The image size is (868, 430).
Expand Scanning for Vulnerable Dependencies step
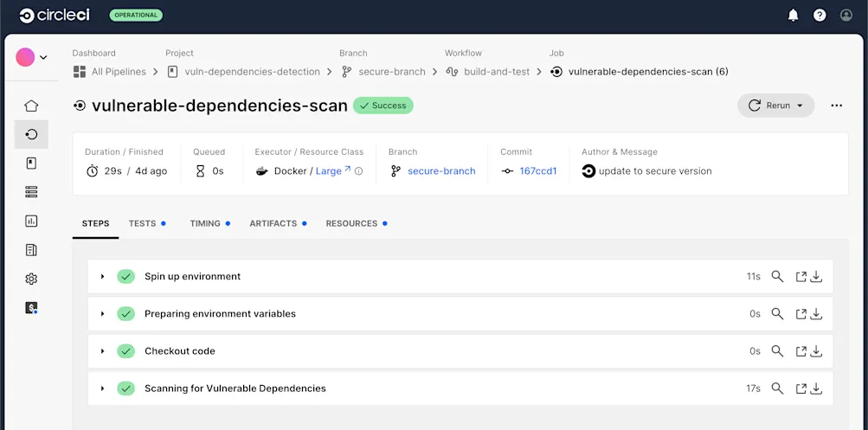click(102, 388)
